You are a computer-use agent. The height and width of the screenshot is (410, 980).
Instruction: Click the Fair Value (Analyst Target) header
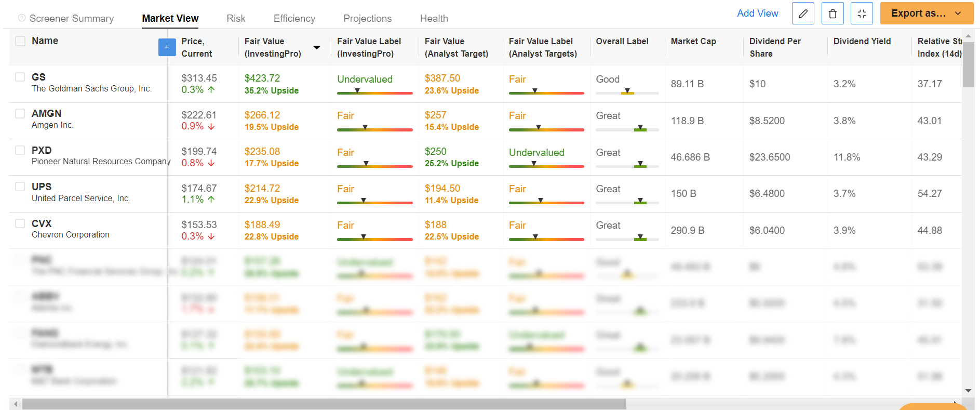click(x=457, y=47)
